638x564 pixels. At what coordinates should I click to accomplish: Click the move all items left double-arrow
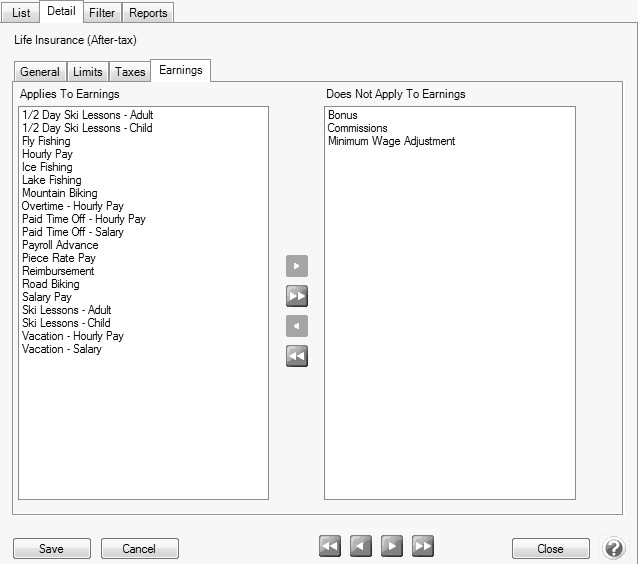click(x=297, y=356)
